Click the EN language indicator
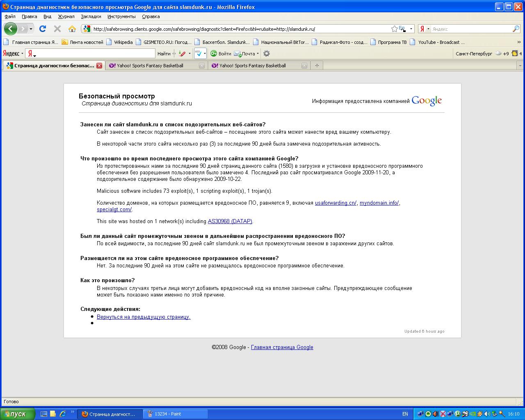The width and height of the screenshot is (525, 420). (405, 414)
